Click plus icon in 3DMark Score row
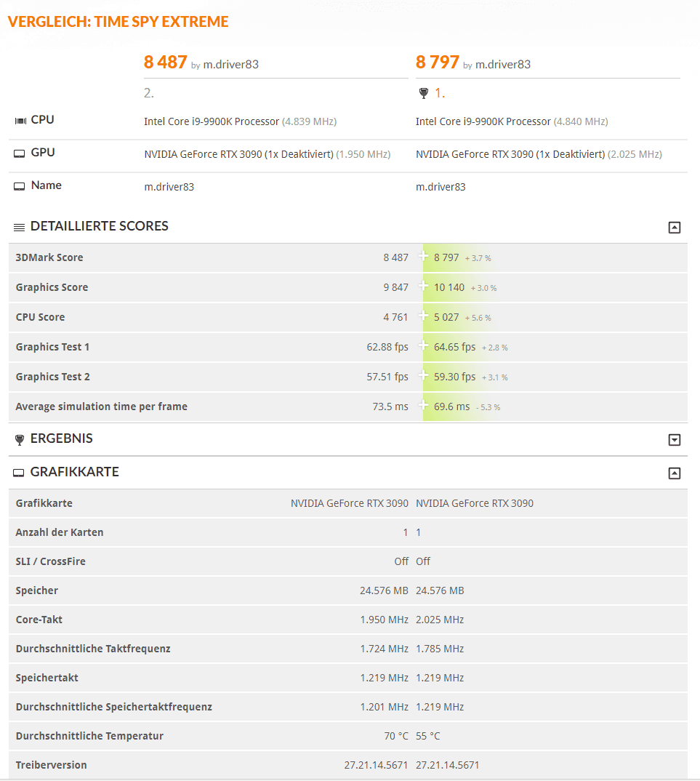700x781 pixels. [423, 256]
